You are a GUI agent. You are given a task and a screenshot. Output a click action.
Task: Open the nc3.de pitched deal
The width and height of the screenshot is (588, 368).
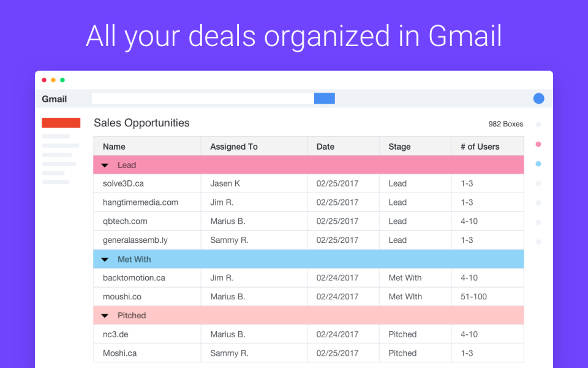(x=115, y=334)
